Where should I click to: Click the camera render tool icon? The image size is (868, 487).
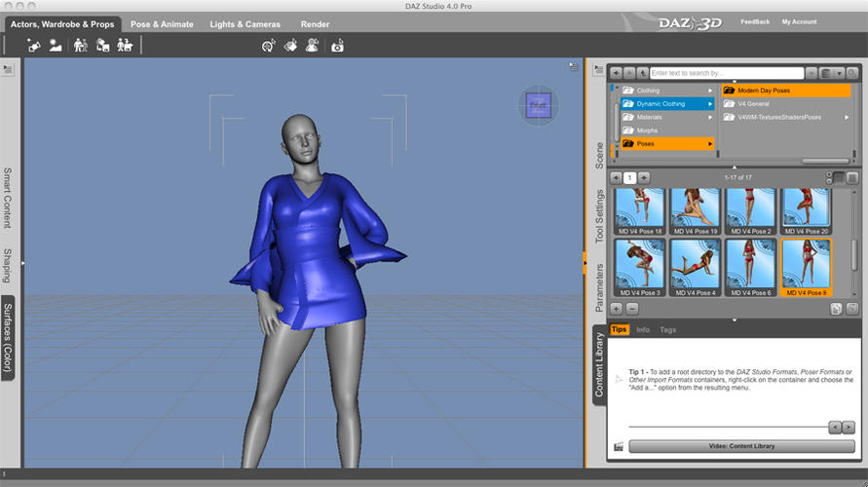point(337,46)
